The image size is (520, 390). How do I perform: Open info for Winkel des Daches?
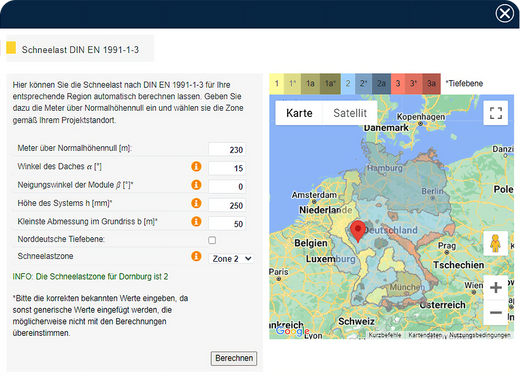[x=196, y=166]
